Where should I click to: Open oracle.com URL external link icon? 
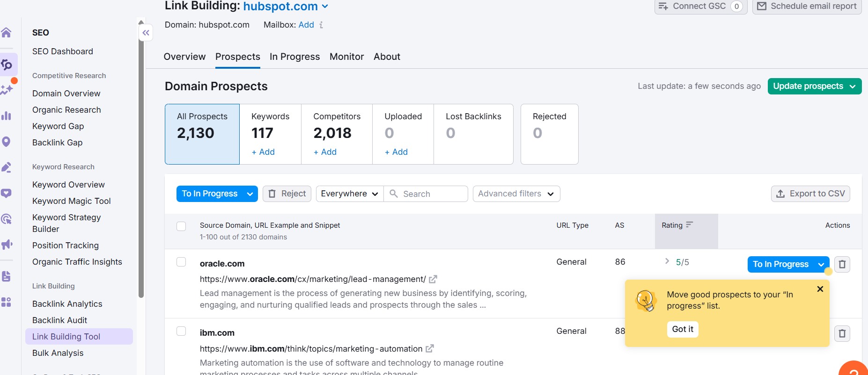tap(433, 279)
